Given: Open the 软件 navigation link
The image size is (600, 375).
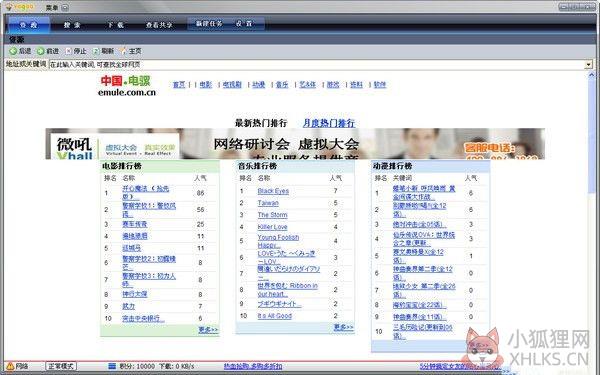Looking at the screenshot, I should pos(380,85).
